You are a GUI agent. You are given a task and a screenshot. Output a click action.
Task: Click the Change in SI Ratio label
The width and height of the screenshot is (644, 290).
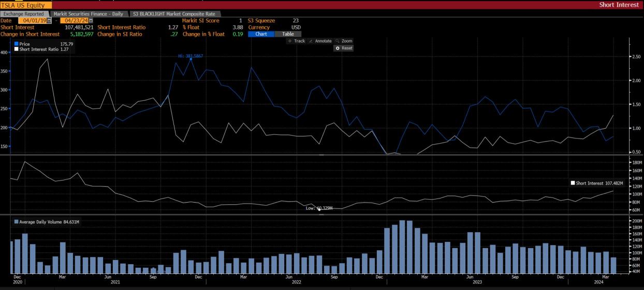pyautogui.click(x=120, y=34)
